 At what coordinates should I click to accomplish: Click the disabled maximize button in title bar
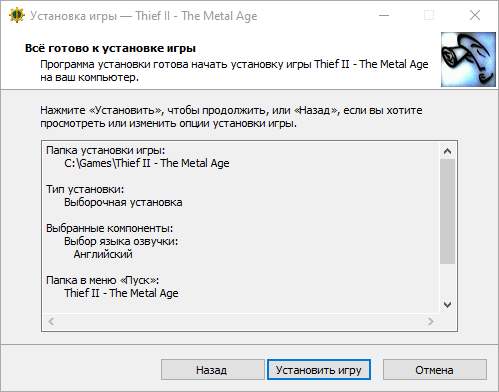point(429,15)
